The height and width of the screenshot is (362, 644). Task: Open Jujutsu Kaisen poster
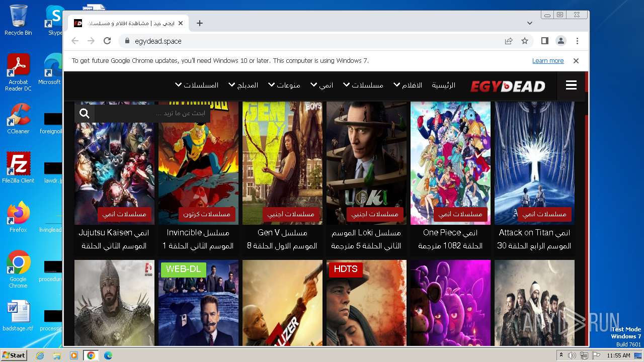[114, 163]
